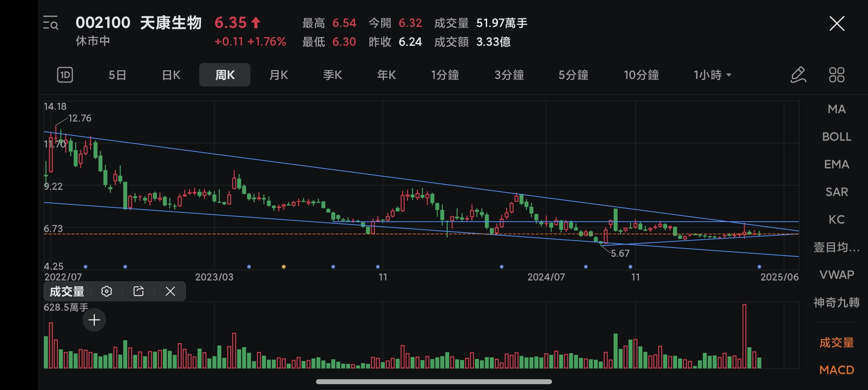Click the stock name 天康生物
The width and height of the screenshot is (868, 390).
171,23
